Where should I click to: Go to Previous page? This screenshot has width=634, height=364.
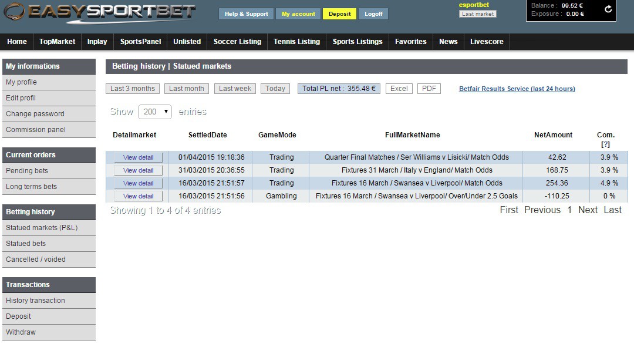[542, 210]
